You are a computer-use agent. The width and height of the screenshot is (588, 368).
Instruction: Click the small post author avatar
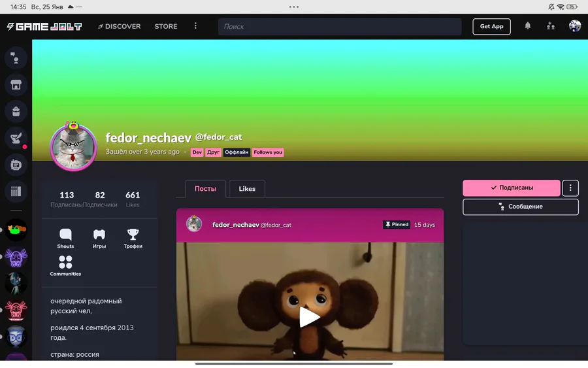tap(194, 224)
